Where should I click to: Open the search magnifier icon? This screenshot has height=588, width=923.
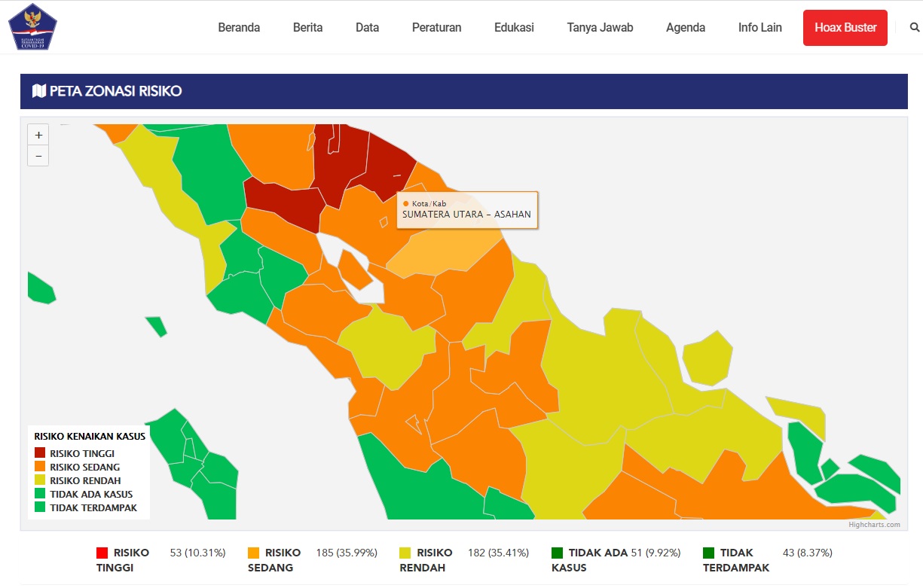915,27
